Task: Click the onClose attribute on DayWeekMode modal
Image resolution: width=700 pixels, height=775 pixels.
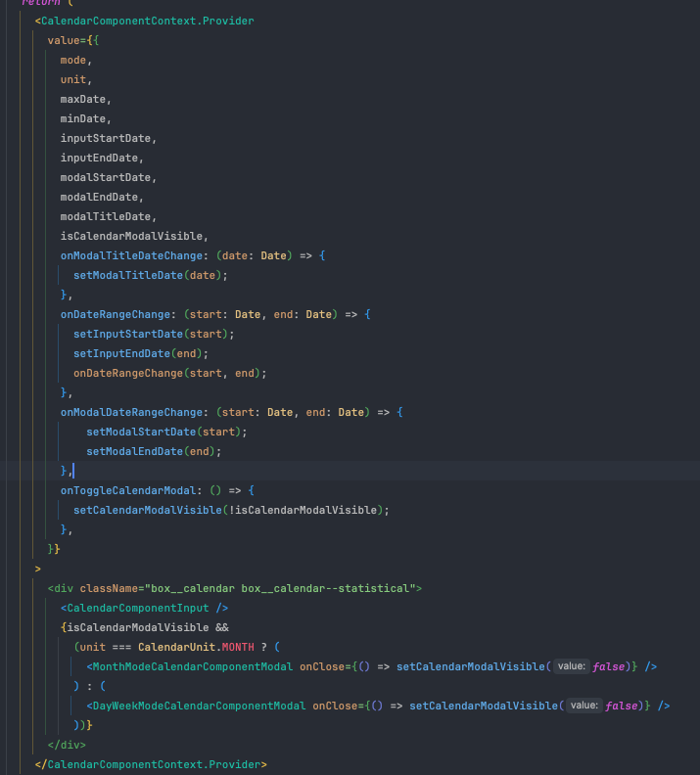Action: point(335,706)
